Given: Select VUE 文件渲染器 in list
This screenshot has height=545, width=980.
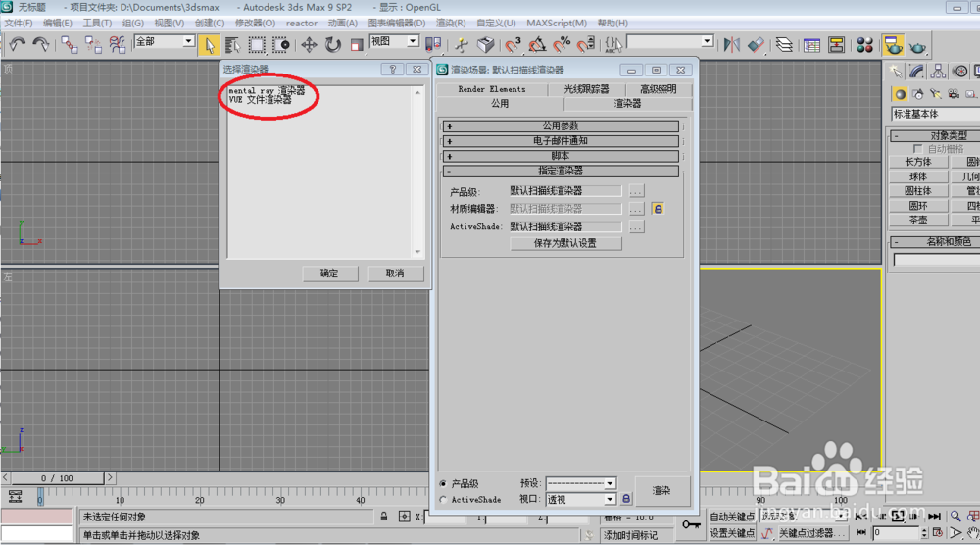Looking at the screenshot, I should pyautogui.click(x=260, y=99).
